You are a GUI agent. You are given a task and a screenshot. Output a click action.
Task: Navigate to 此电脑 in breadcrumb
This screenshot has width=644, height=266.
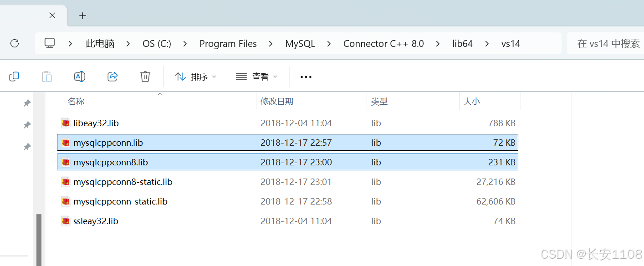pos(100,44)
